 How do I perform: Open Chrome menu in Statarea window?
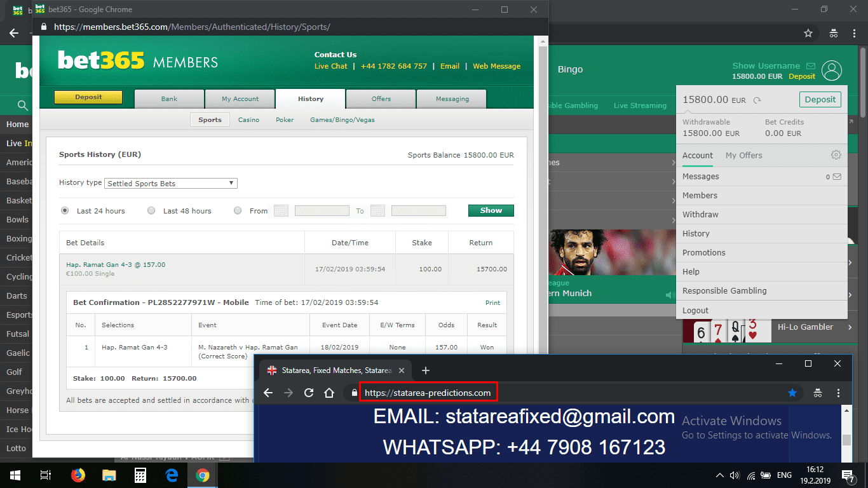[838, 393]
